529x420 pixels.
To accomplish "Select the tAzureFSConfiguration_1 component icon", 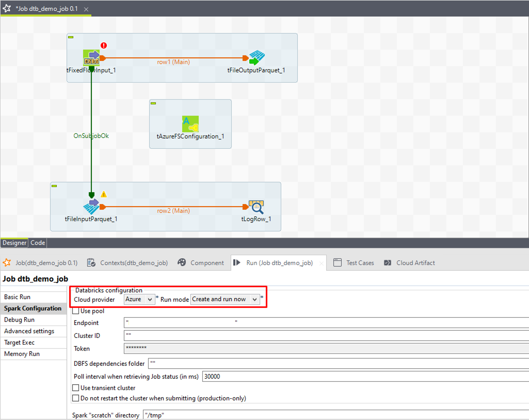I will click(190, 124).
